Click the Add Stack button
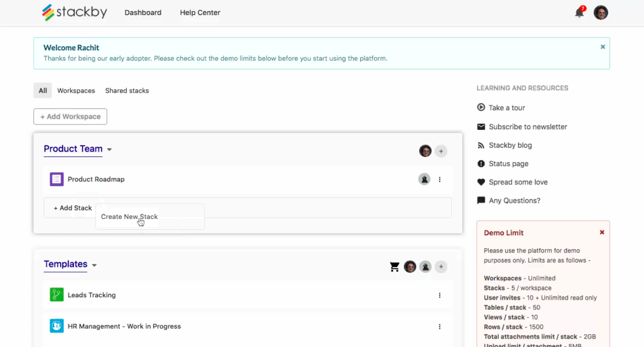Viewport: 644px width, 347px height. 73,208
